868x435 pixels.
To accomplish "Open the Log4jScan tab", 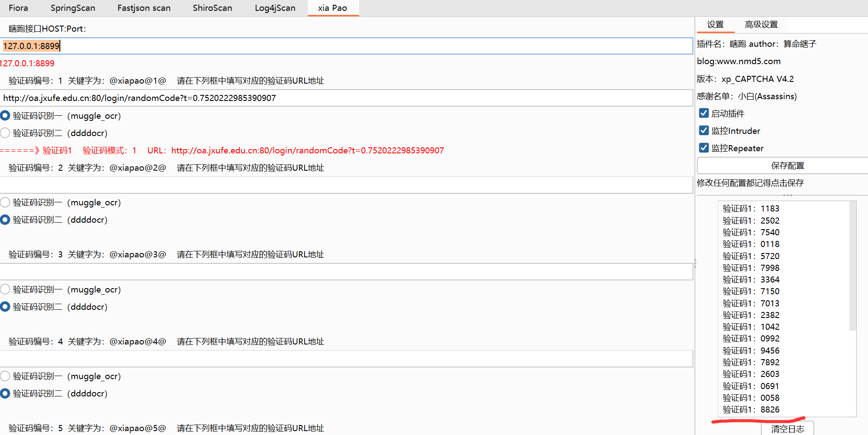I will tap(275, 8).
